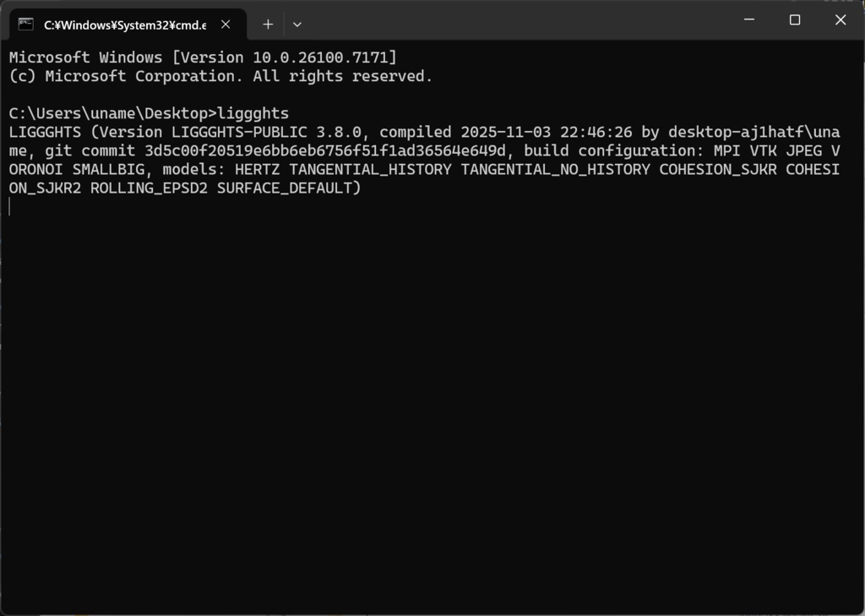Open a new tab with the plus icon
865x616 pixels.
[267, 25]
